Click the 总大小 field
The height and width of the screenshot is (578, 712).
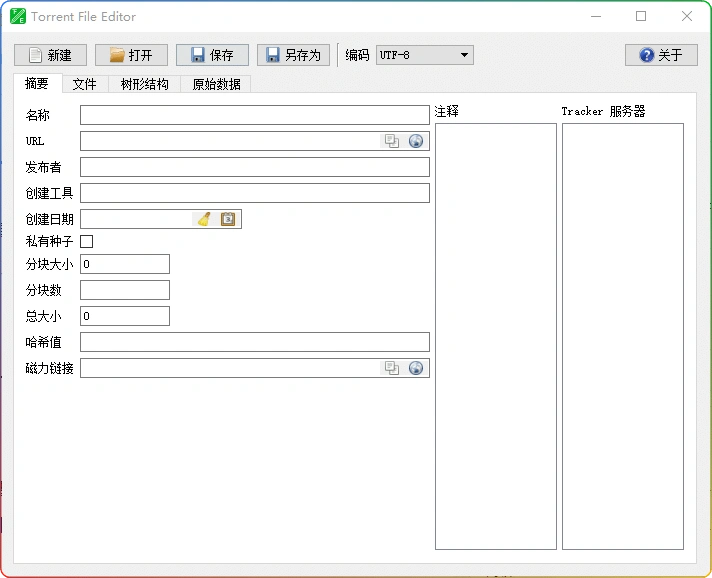click(x=125, y=316)
